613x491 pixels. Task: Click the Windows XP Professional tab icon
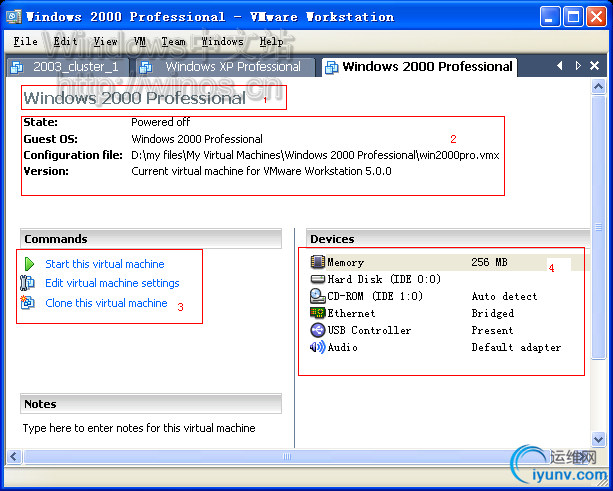tap(146, 67)
